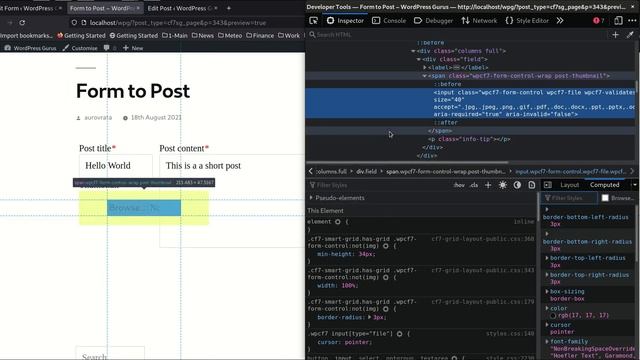Viewport: 640px width, 360px height.
Task: Switch to the Computed side tab
Action: (x=604, y=185)
